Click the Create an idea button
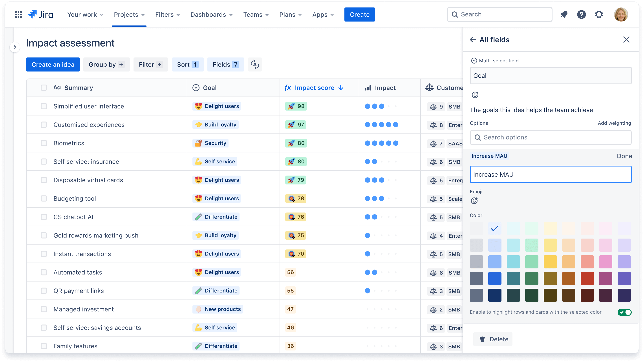Image resolution: width=644 pixels, height=362 pixels. click(53, 64)
